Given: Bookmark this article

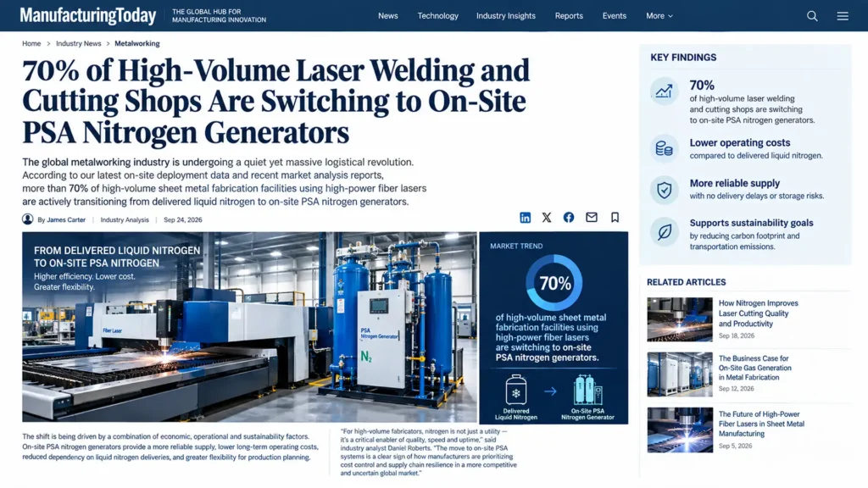Looking at the screenshot, I should coord(615,218).
